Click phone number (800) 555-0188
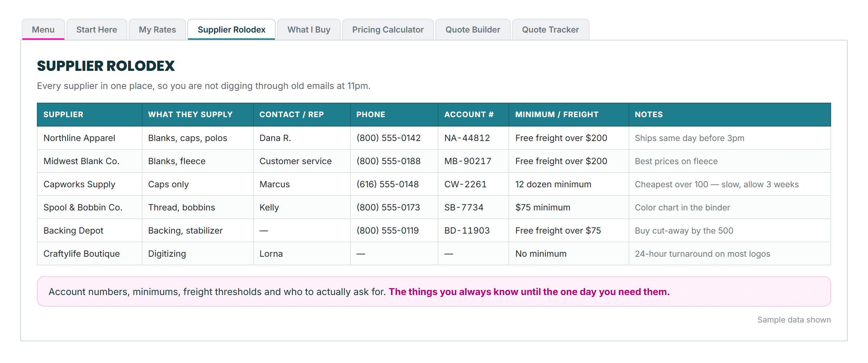 tap(394, 161)
